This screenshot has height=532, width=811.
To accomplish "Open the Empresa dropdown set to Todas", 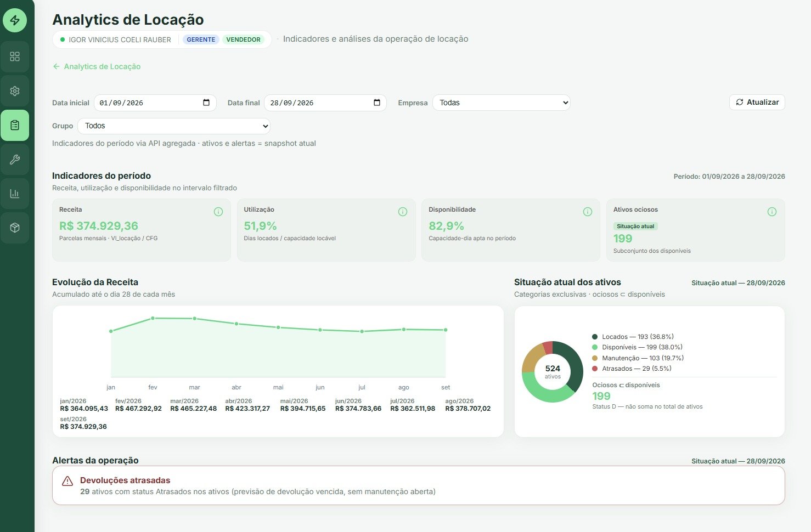I will pos(502,103).
